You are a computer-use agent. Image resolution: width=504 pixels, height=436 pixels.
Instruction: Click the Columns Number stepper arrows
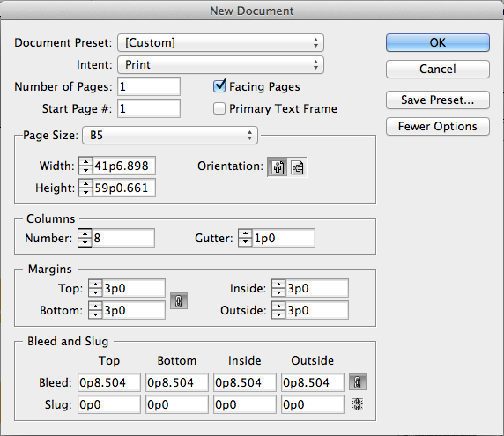tap(84, 238)
